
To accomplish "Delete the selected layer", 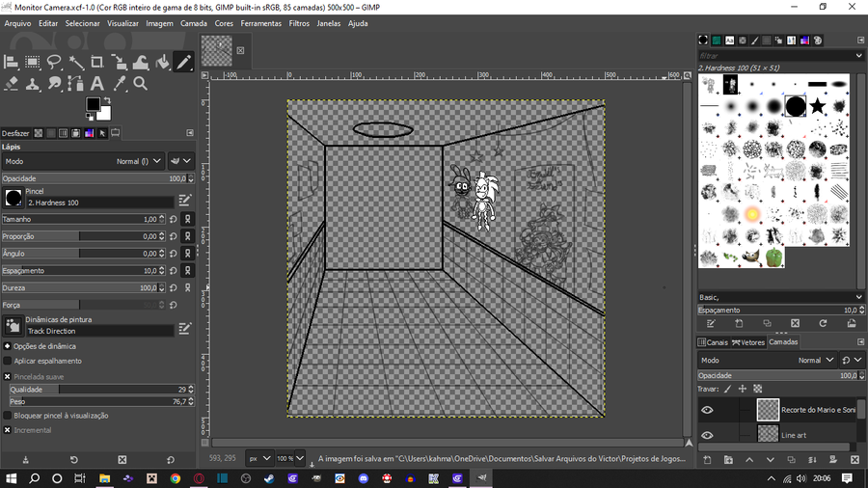I will click(x=854, y=460).
